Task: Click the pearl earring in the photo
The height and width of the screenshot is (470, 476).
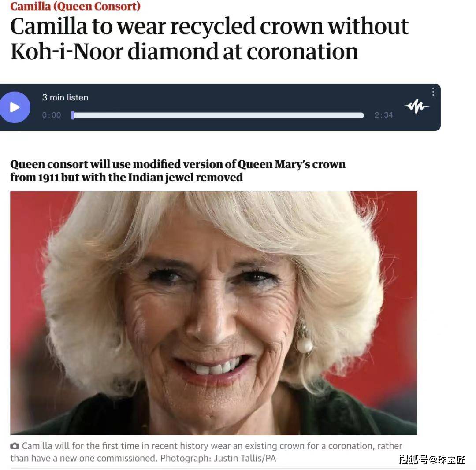Action: [x=305, y=344]
